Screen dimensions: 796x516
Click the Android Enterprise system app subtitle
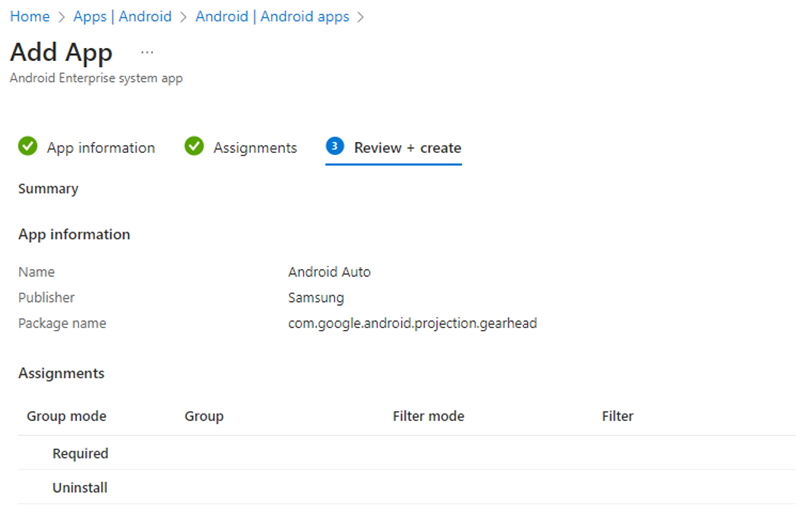96,78
